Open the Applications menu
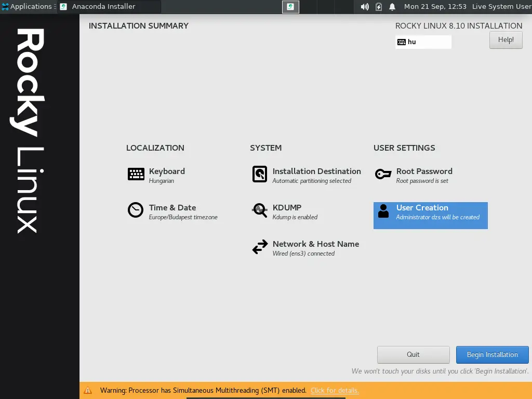 tap(29, 6)
